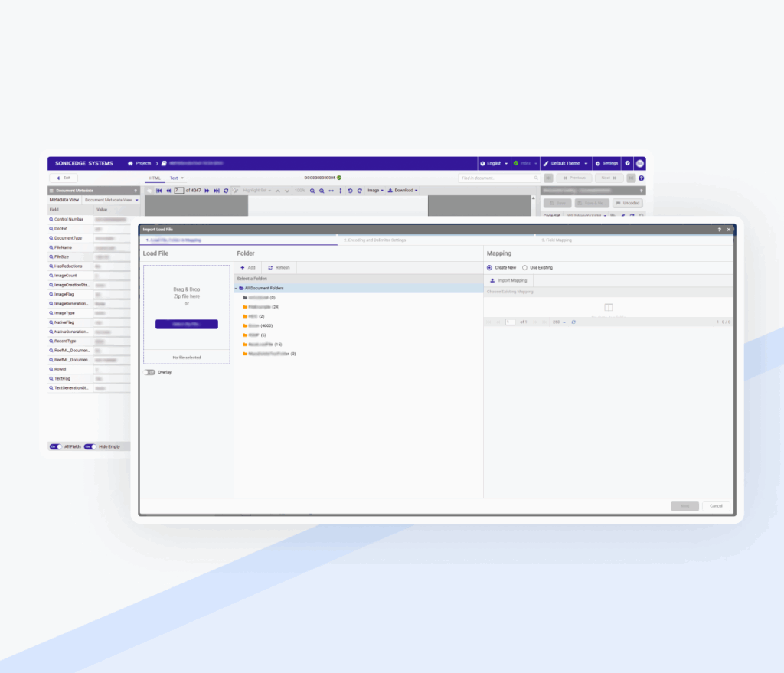This screenshot has width=784, height=673.
Task: Open the English language dropdown
Action: [x=494, y=163]
